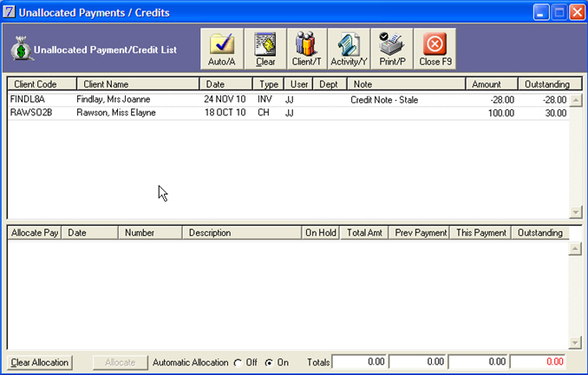Turn Automatic Allocation On
The width and height of the screenshot is (588, 375).
(x=269, y=363)
